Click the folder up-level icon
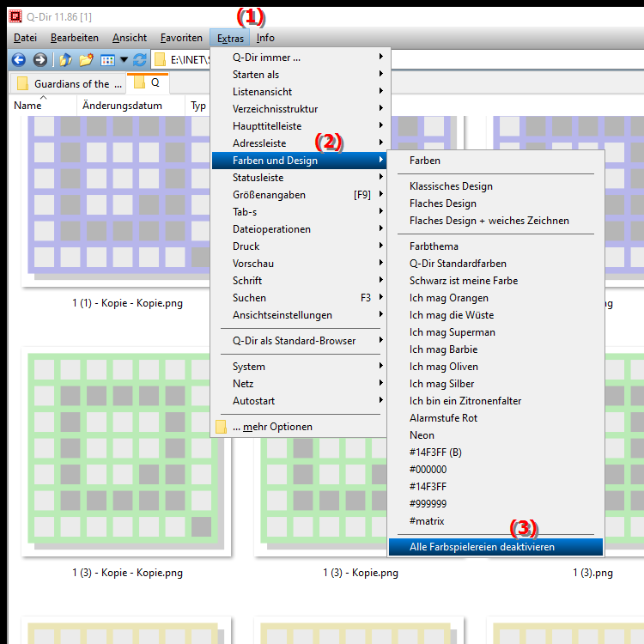This screenshot has height=644, width=644. (66, 60)
